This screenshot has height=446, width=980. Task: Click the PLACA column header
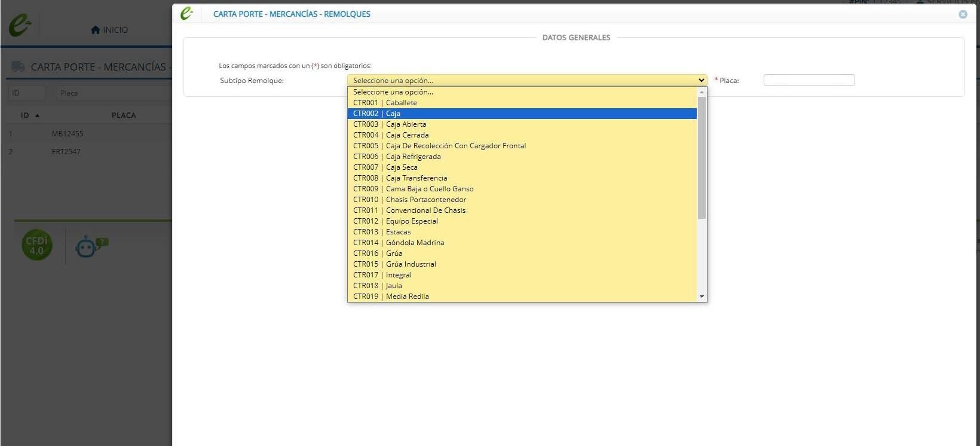(124, 115)
